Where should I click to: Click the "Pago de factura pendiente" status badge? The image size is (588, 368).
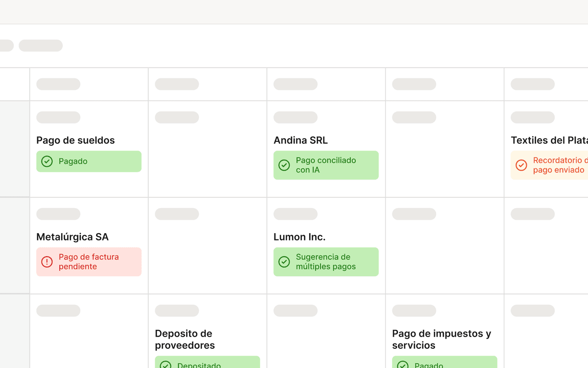(89, 262)
